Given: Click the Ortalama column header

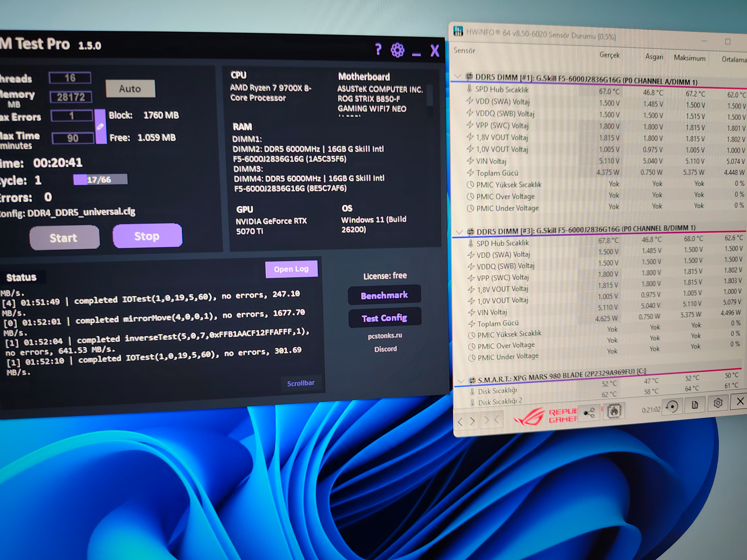Looking at the screenshot, I should (x=734, y=60).
